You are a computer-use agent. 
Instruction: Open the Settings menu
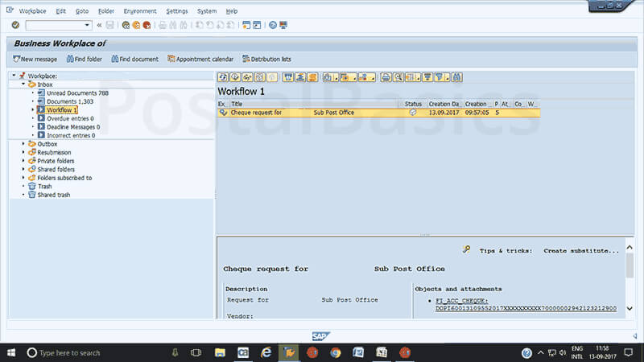pyautogui.click(x=177, y=11)
